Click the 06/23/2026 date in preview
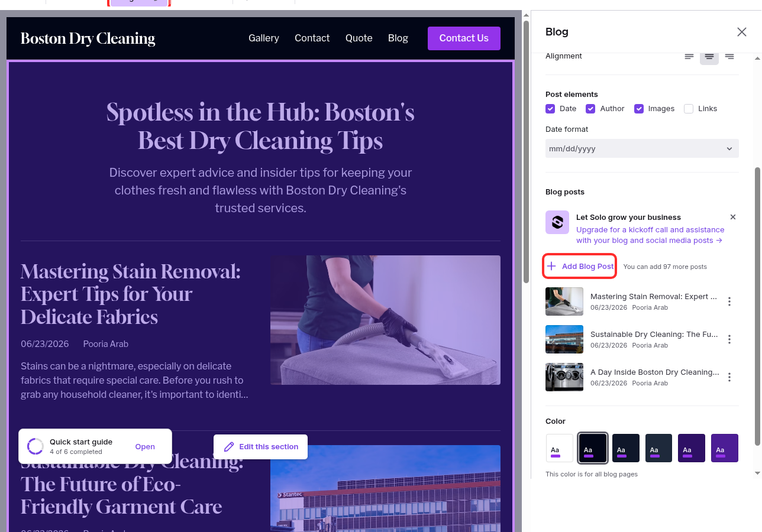The width and height of the screenshot is (762, 532). coord(45,344)
